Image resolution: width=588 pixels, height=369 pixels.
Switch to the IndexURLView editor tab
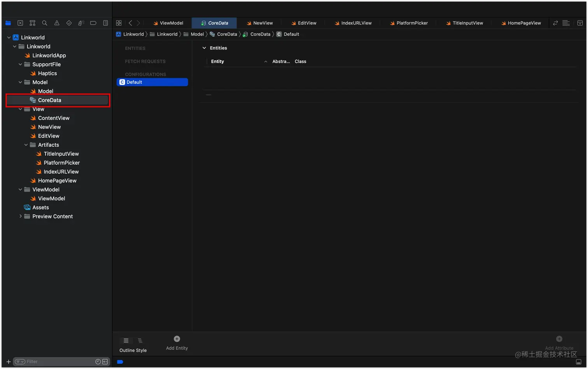[x=353, y=23]
